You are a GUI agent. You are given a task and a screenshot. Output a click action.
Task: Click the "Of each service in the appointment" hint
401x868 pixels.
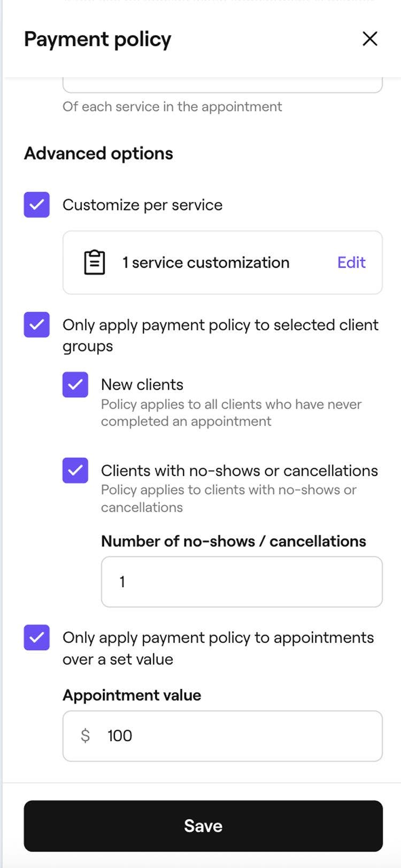(x=172, y=106)
